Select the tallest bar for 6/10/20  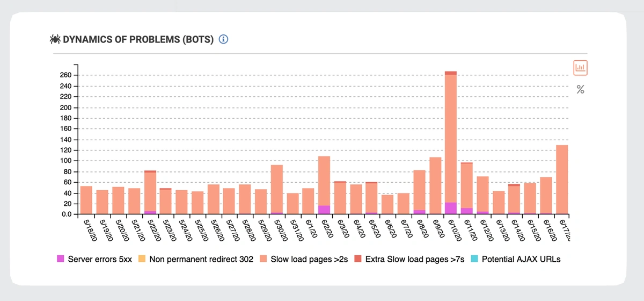point(451,140)
